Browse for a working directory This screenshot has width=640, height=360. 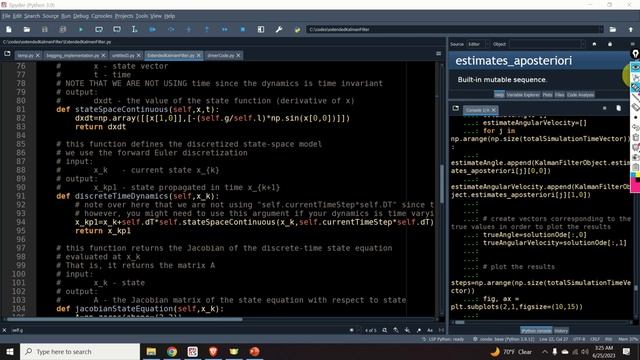tap(613, 29)
